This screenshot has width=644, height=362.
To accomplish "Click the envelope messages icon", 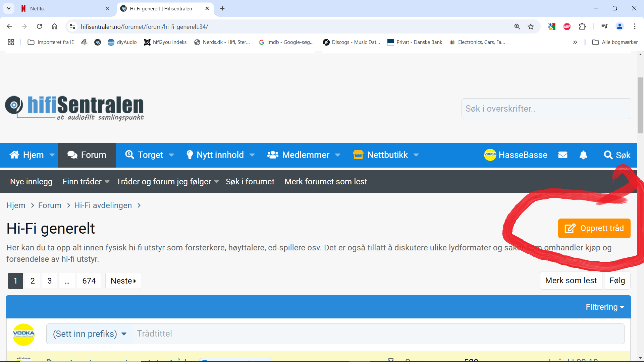I will (562, 155).
